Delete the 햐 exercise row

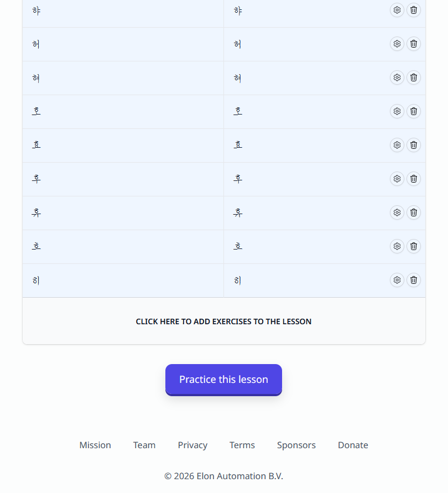click(413, 10)
